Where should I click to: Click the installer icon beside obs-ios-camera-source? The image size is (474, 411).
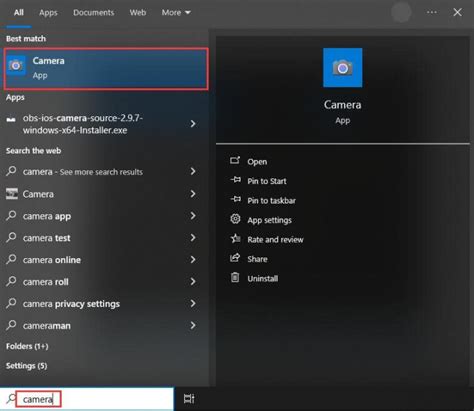click(11, 119)
